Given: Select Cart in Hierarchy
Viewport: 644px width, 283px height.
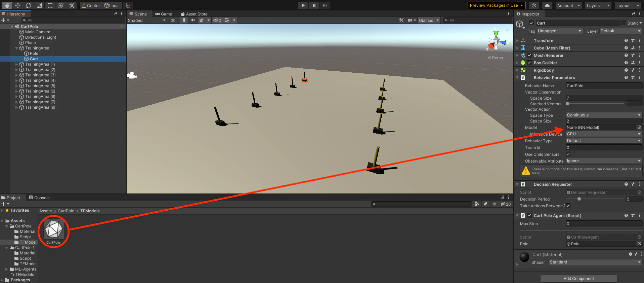Looking at the screenshot, I should click(x=34, y=59).
